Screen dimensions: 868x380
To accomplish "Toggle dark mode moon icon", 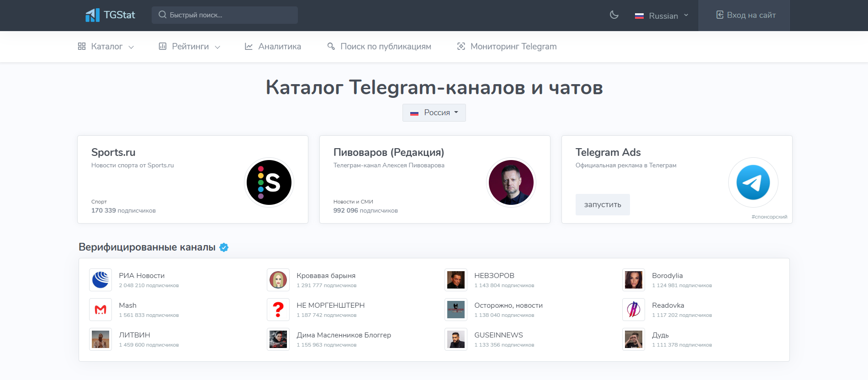I will tap(614, 15).
